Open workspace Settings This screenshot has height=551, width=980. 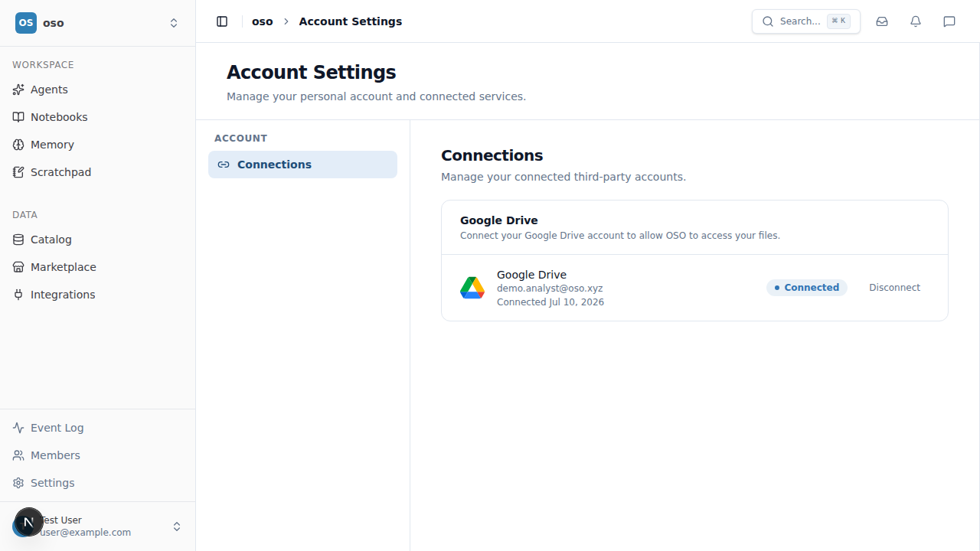click(98, 483)
